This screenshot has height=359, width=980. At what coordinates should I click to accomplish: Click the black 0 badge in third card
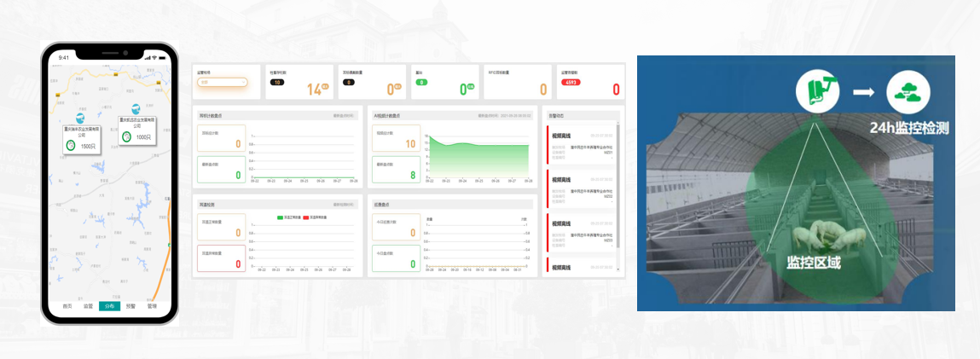tap(349, 83)
